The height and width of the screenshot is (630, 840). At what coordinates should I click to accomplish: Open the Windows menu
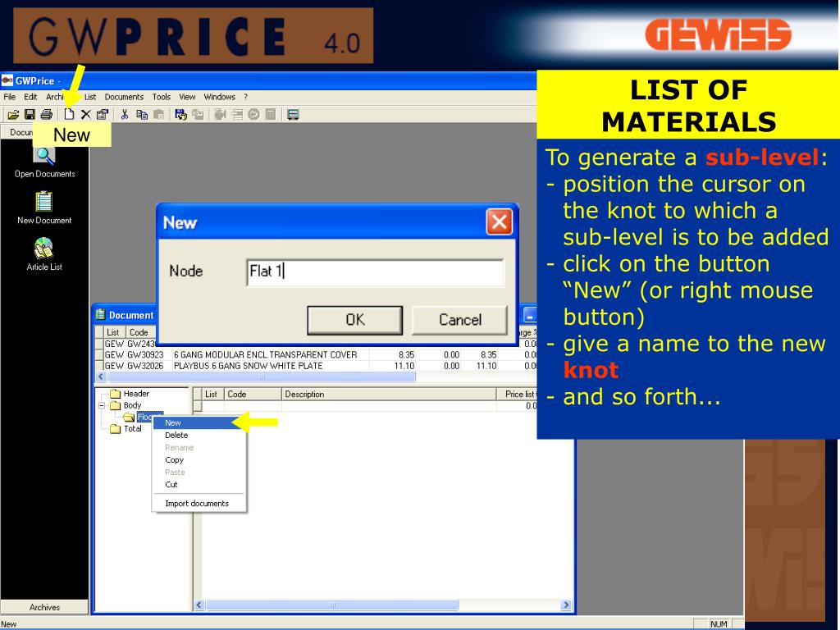(220, 97)
